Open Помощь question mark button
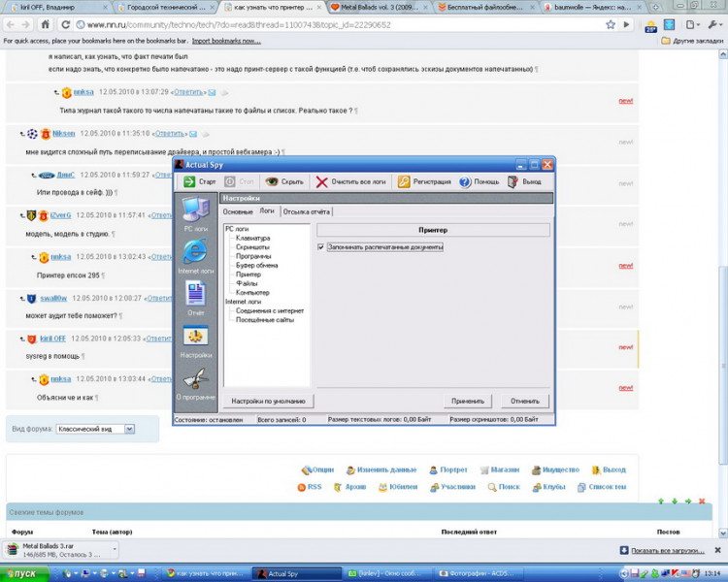 [x=479, y=181]
